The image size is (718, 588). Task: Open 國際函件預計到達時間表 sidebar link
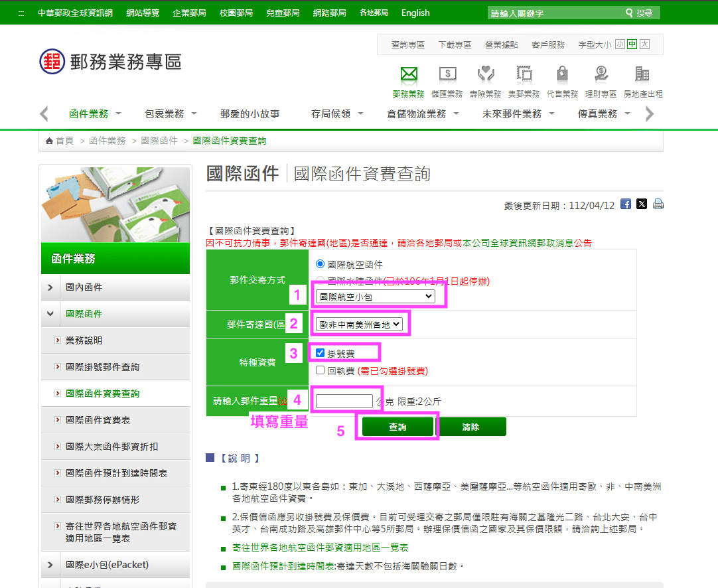116,473
